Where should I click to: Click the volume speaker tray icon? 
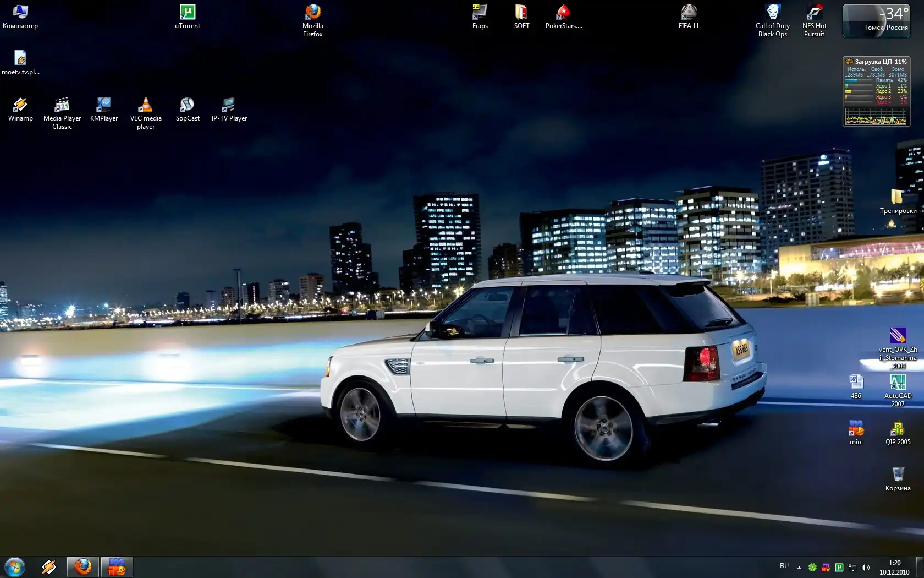(866, 568)
